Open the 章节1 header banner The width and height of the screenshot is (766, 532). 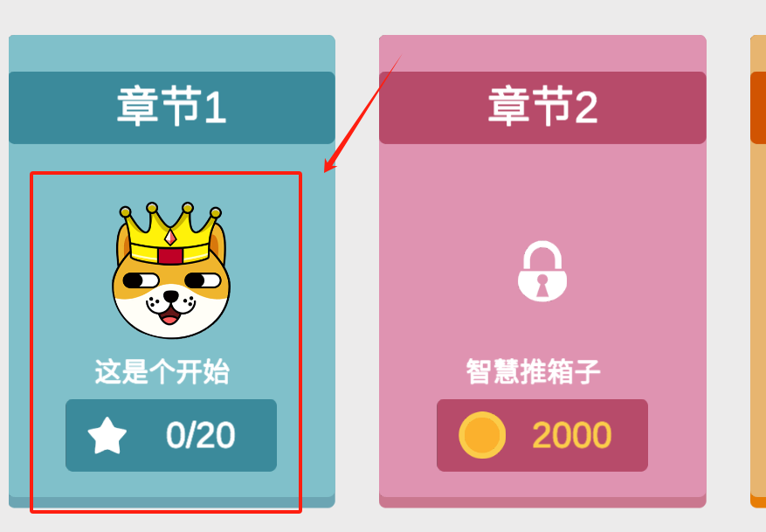[172, 107]
